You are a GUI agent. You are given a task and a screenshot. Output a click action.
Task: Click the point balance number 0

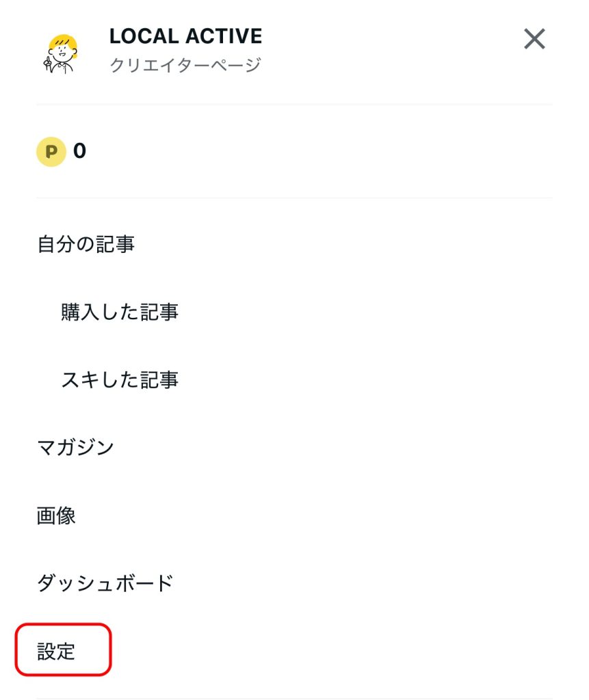[79, 151]
